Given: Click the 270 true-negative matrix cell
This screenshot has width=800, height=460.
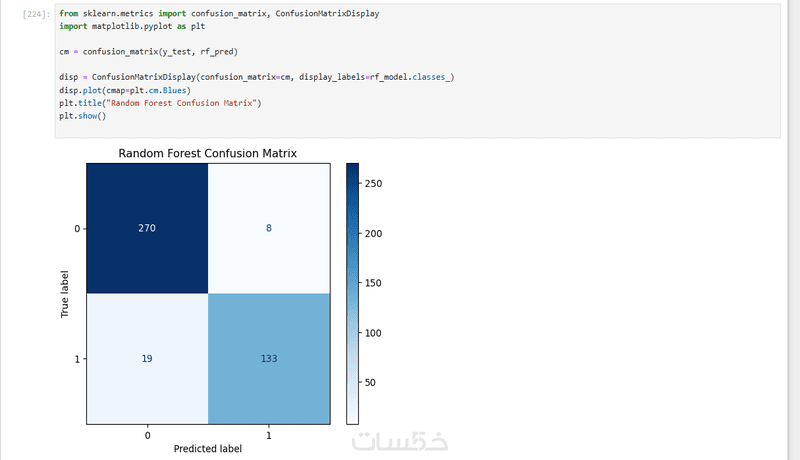Looking at the screenshot, I should click(x=147, y=228).
